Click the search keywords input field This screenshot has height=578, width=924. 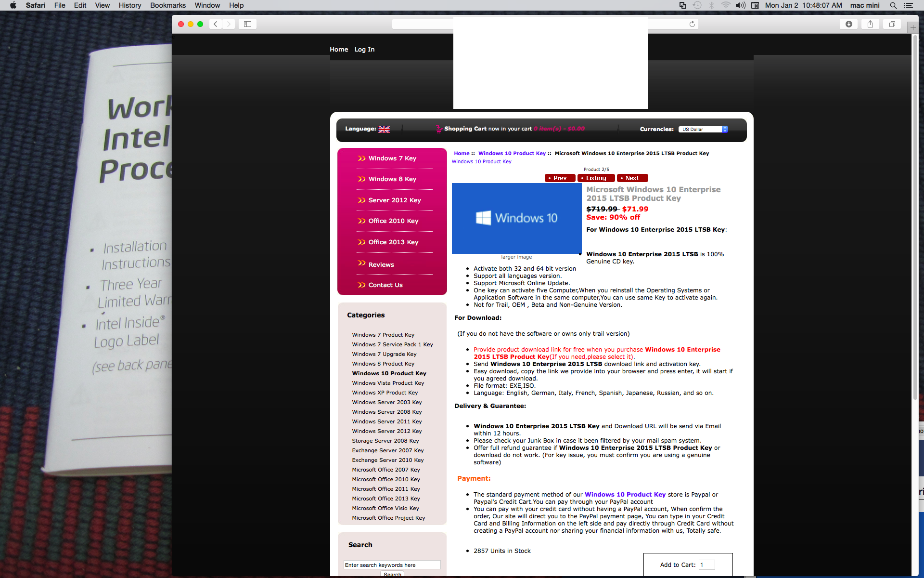tap(392, 565)
